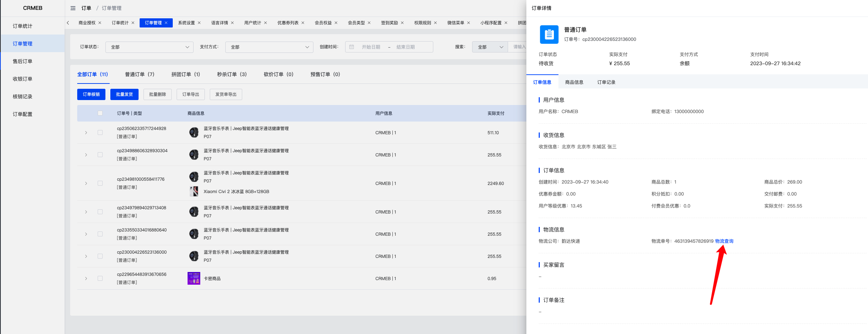
Task: Click the 批量发货 button
Action: [124, 94]
